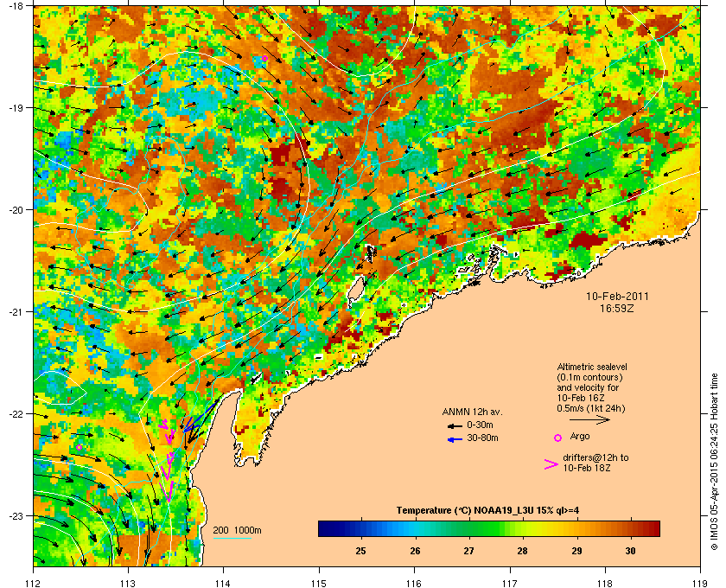This screenshot has width=726, height=588.
Task: Click latitude axis label -18
Action: click(16, 6)
